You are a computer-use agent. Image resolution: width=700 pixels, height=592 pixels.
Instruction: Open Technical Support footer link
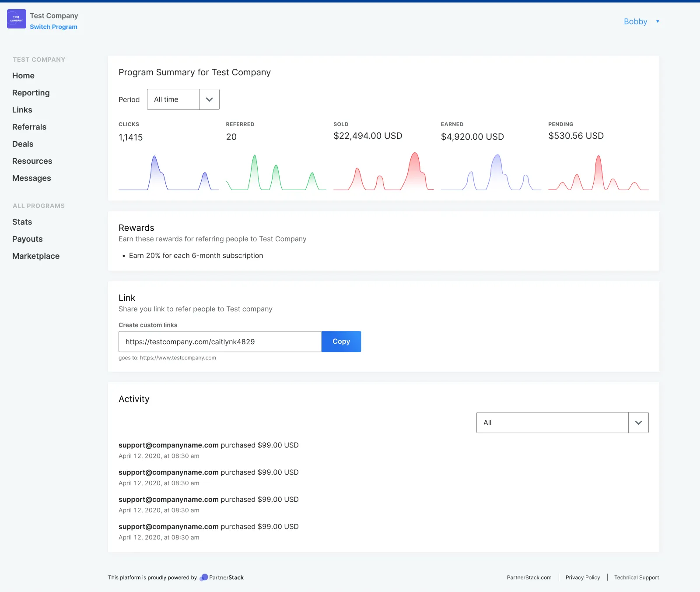[x=637, y=578]
